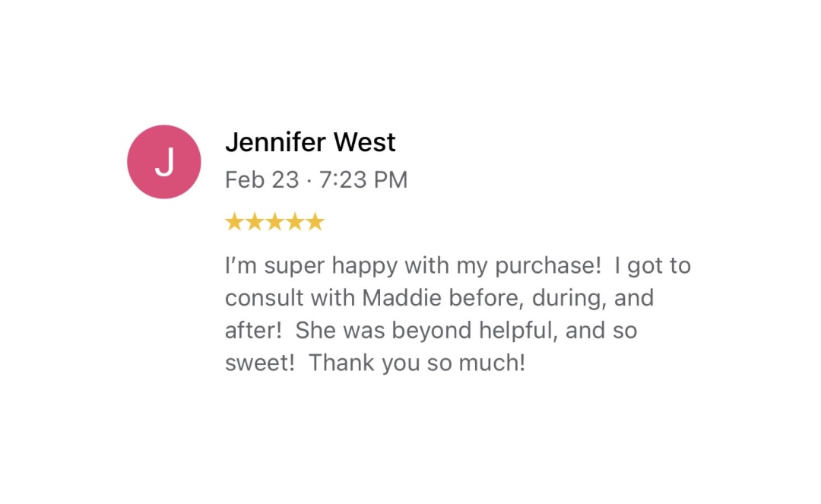Click the 7:23 PM timestamp
Viewport: 821px width, 504px height.
click(x=363, y=180)
